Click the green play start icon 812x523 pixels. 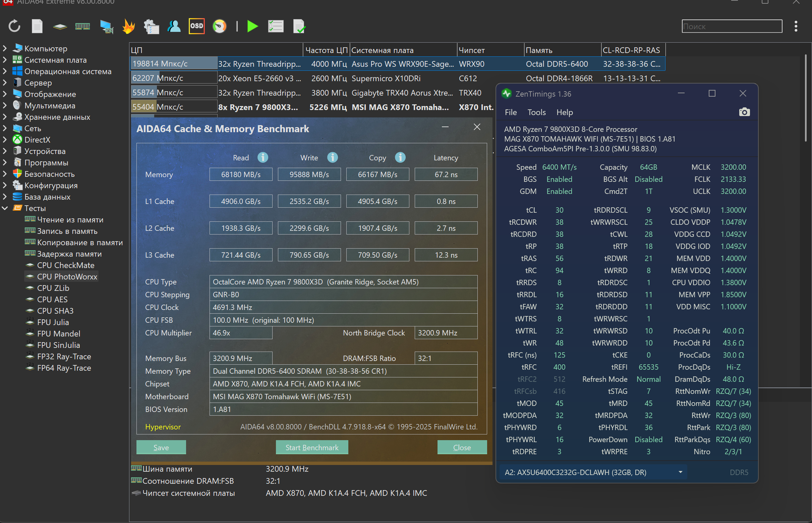click(252, 26)
